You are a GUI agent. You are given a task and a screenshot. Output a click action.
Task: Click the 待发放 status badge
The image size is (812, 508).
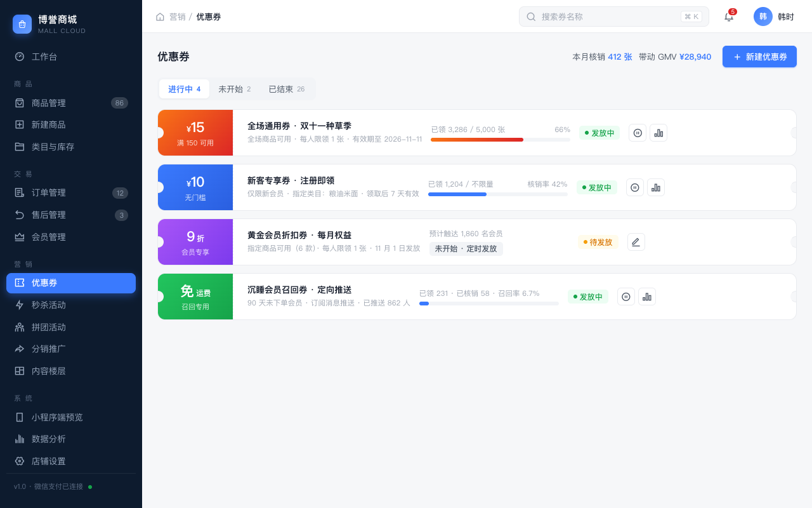click(x=598, y=242)
